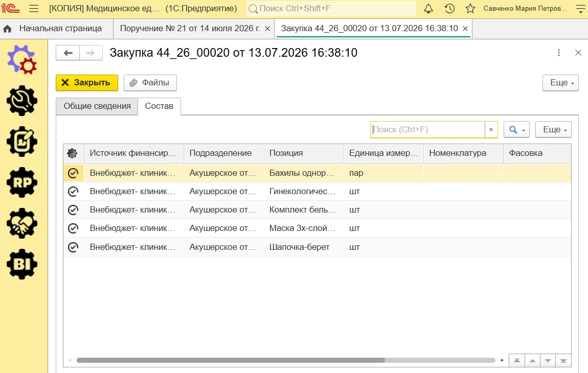
Task: Open the 1C main menu hamburger icon
Action: [34, 9]
